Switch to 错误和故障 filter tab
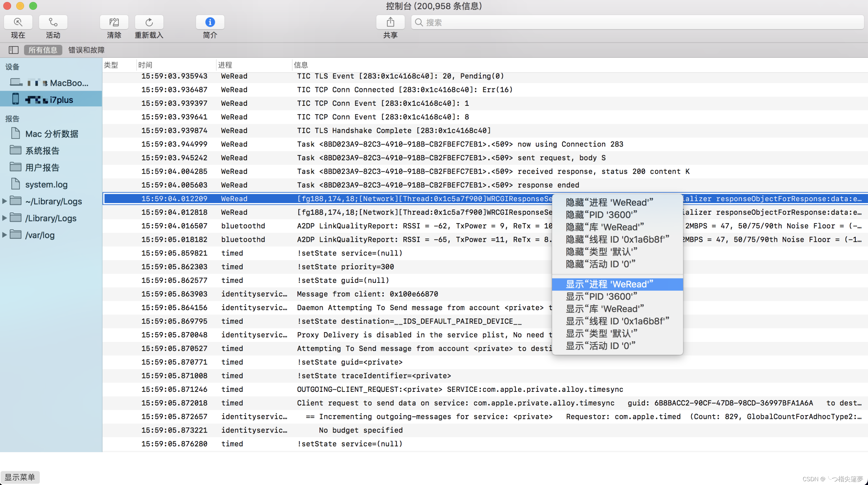 click(86, 50)
